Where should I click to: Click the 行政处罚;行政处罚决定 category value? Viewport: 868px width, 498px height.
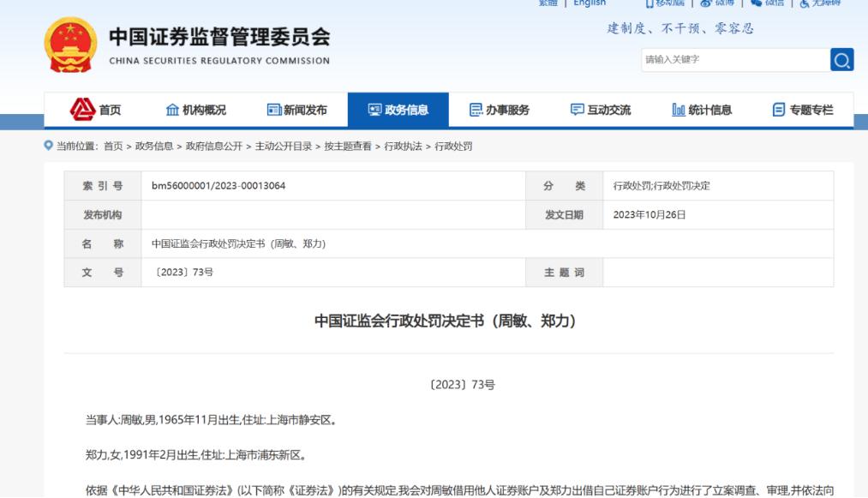pos(661,186)
